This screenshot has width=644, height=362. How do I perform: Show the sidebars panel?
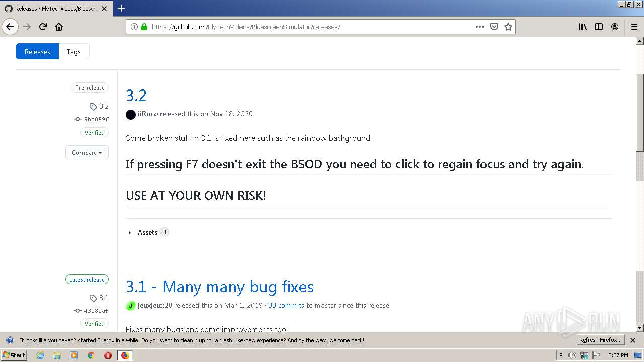point(599,27)
